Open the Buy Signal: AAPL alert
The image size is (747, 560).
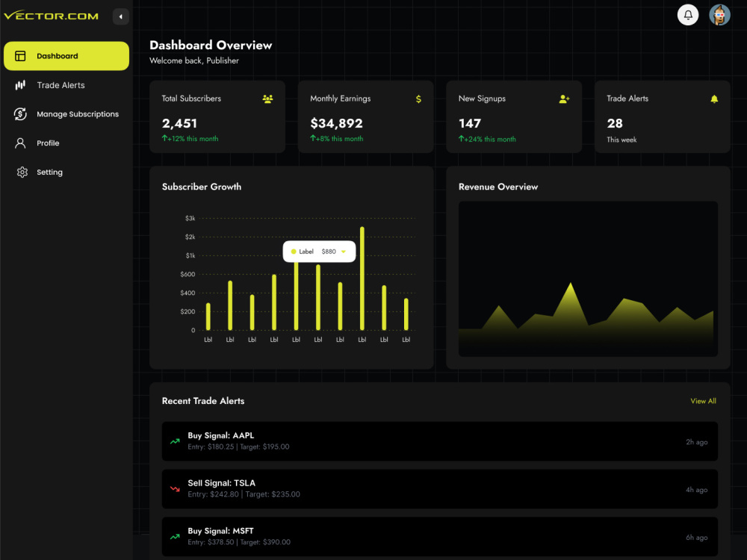point(440,441)
